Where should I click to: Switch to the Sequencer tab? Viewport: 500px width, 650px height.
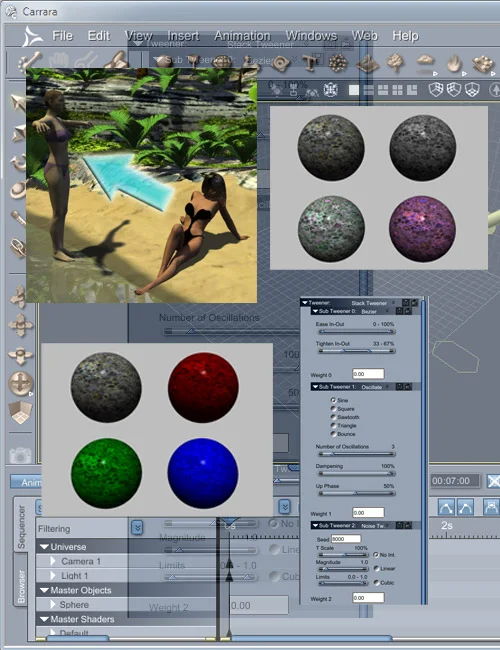pos(21,527)
